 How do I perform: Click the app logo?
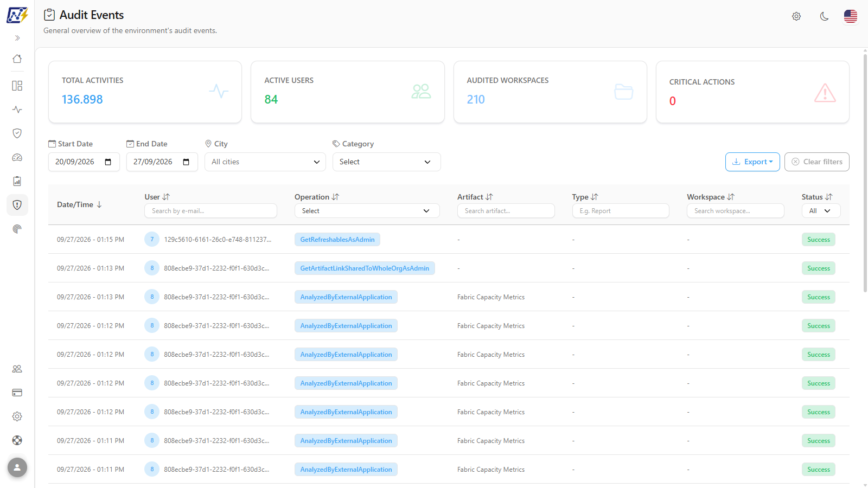(17, 15)
